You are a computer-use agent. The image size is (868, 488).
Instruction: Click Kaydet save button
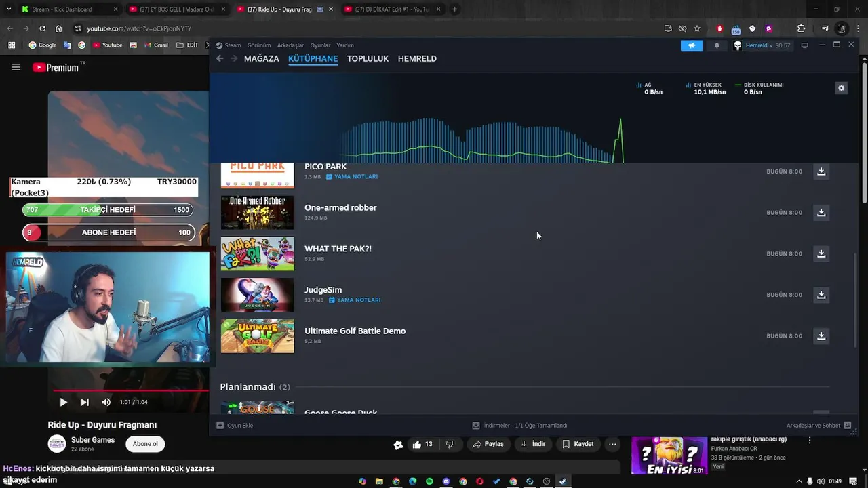tap(578, 444)
